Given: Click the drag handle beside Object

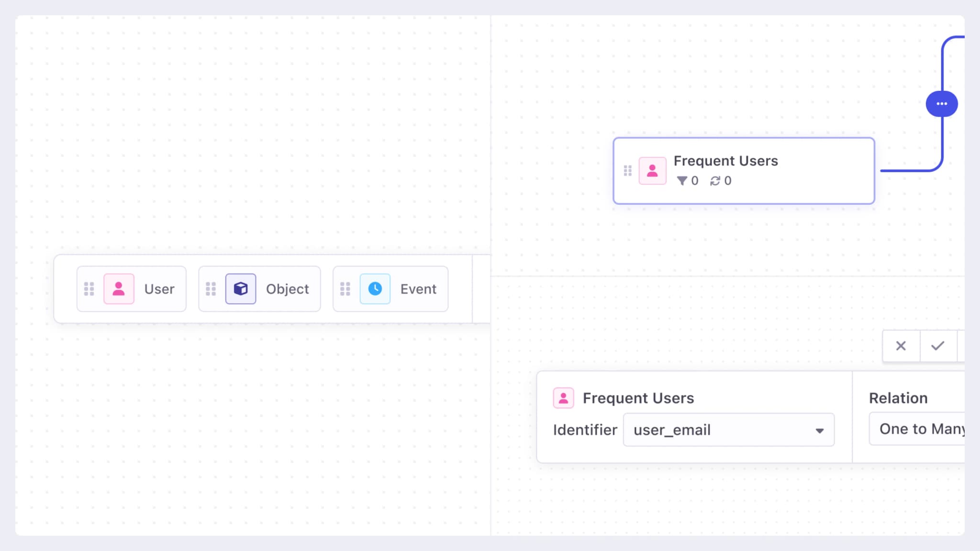Looking at the screenshot, I should 211,289.
